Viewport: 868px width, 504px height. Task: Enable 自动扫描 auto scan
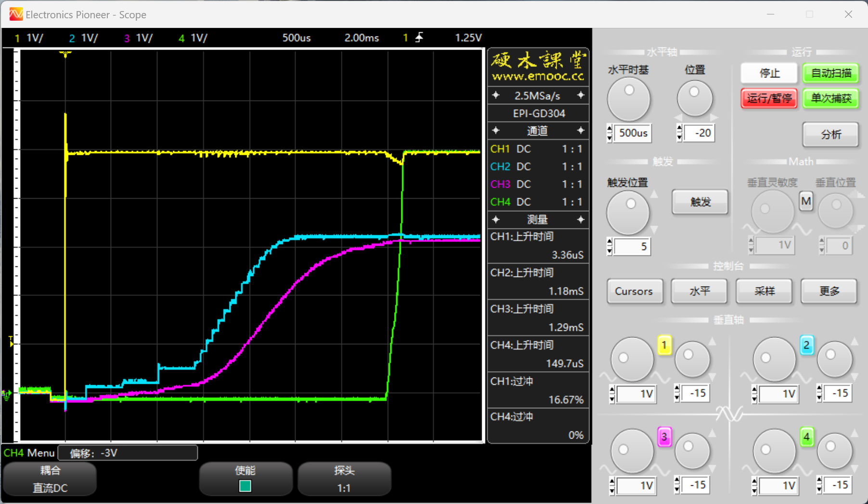831,73
